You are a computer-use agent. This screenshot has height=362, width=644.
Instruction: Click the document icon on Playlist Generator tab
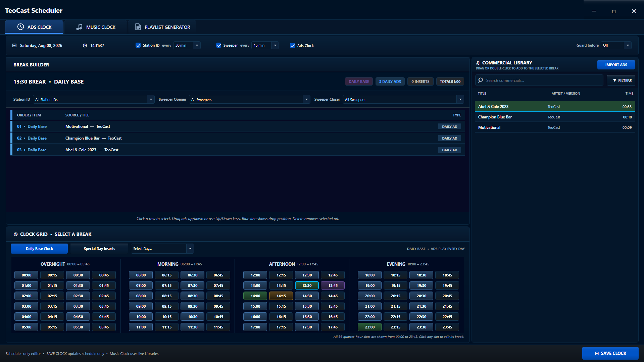point(138,27)
